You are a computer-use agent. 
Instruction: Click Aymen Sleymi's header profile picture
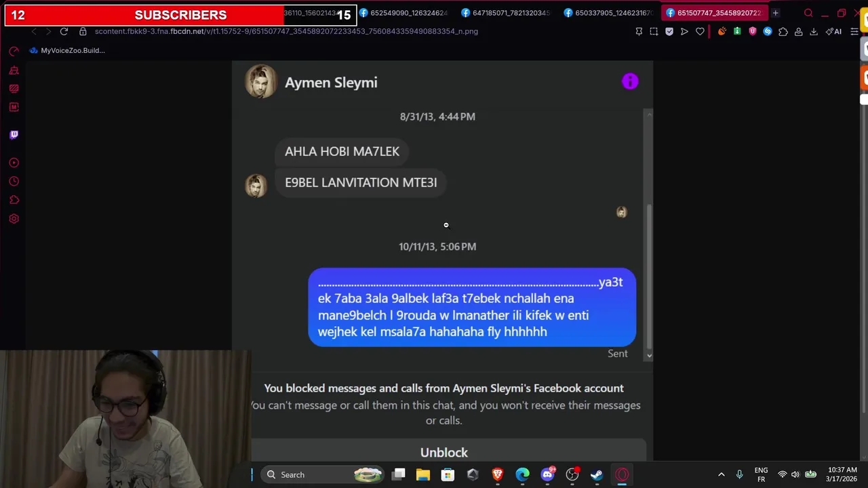click(x=260, y=82)
